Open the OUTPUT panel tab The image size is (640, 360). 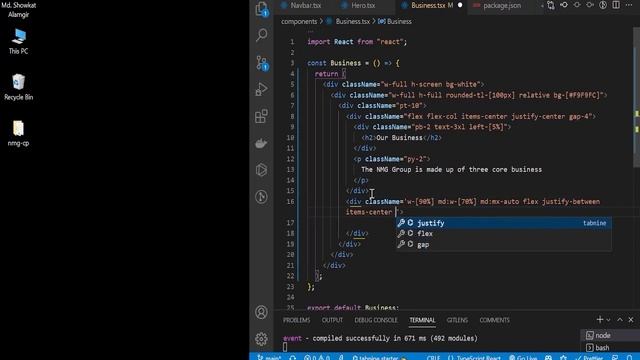[x=332, y=320]
